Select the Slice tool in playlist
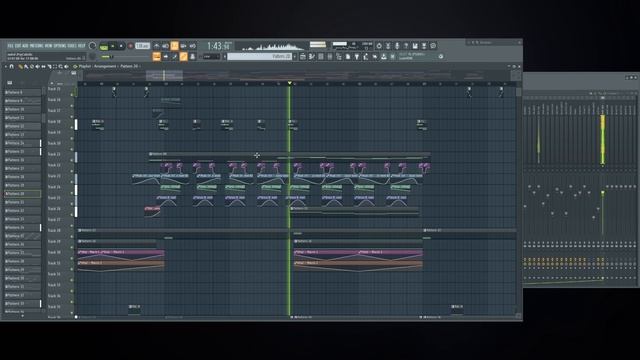This screenshot has height=360, width=640. 49,67
